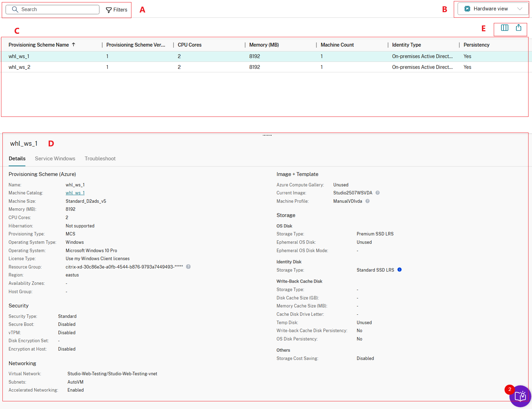Expand the detail panel drag handle
Viewport: 532px width, 409px height.
[x=267, y=135]
